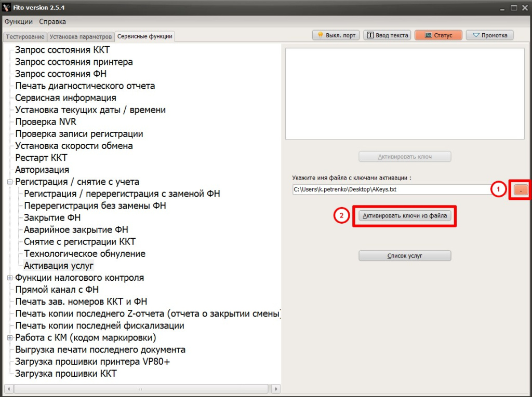
Task: Click the orange file browse button
Action: [x=521, y=190]
